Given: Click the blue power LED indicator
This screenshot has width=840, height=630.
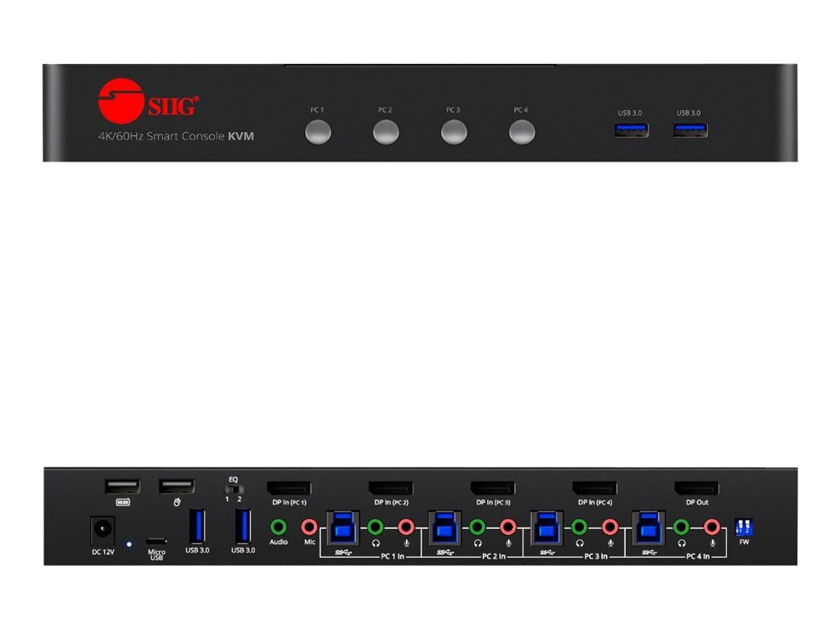Looking at the screenshot, I should (129, 545).
